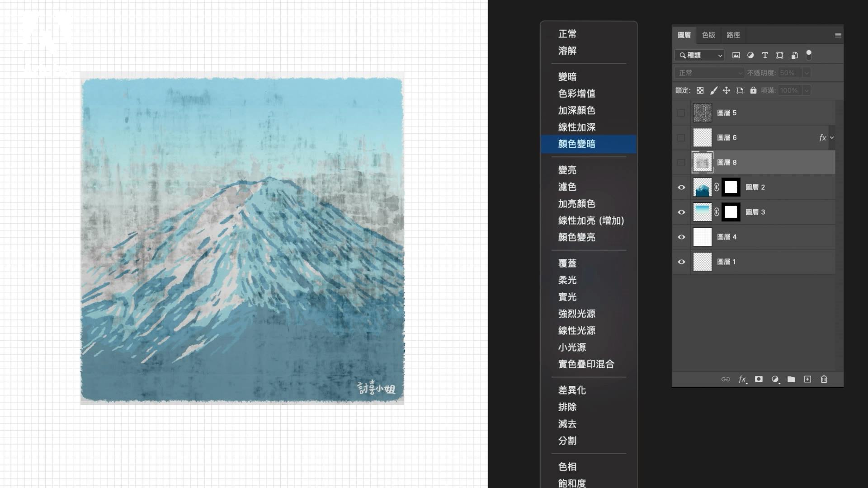This screenshot has height=488, width=868.
Task: Open the 不透明度 opacity dropdown arrow
Action: coord(807,73)
